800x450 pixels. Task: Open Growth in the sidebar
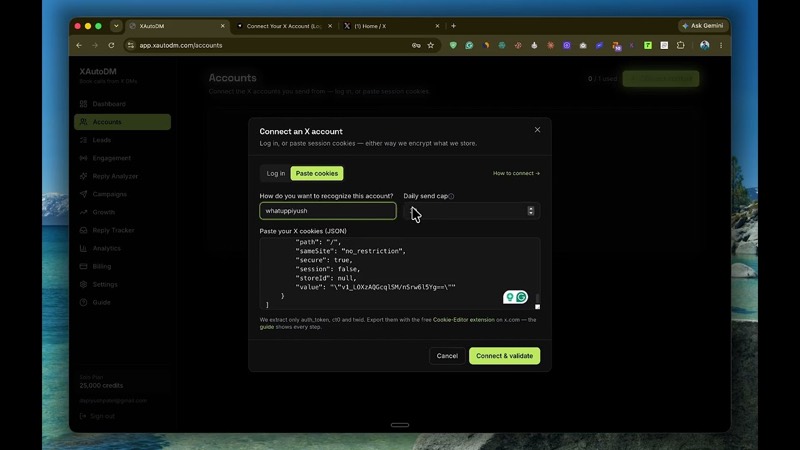tap(122, 212)
